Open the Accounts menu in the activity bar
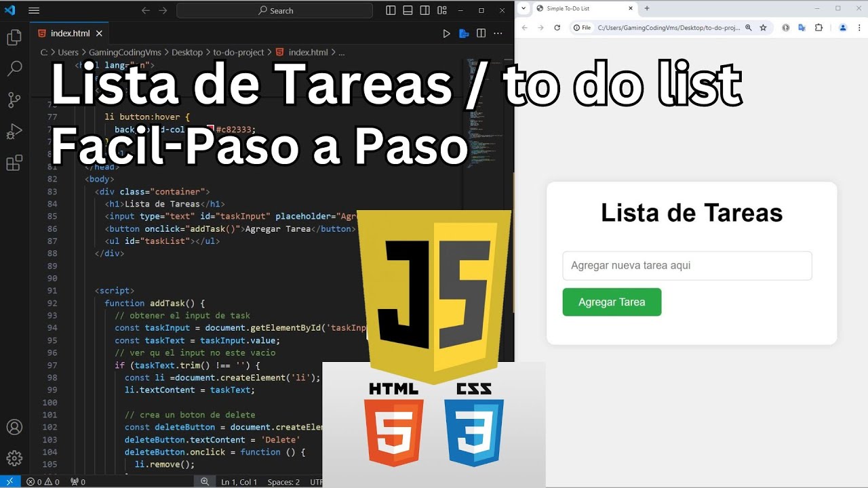 coord(14,427)
